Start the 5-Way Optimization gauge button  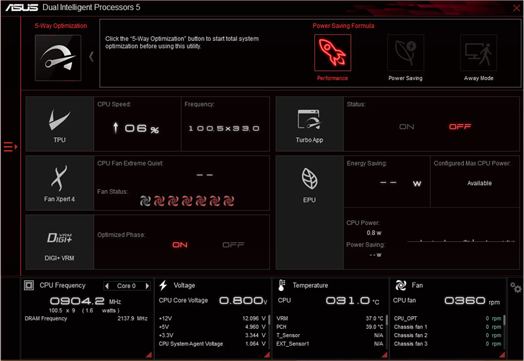point(58,58)
